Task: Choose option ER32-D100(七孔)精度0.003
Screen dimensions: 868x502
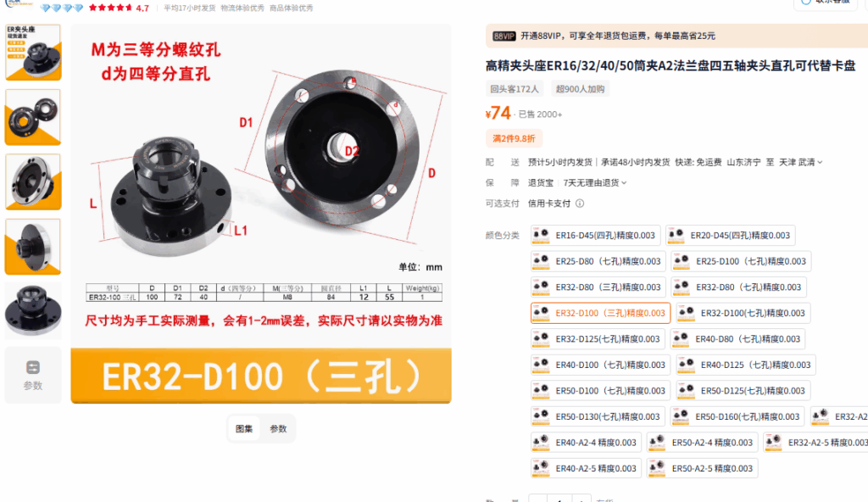Action: [743, 313]
